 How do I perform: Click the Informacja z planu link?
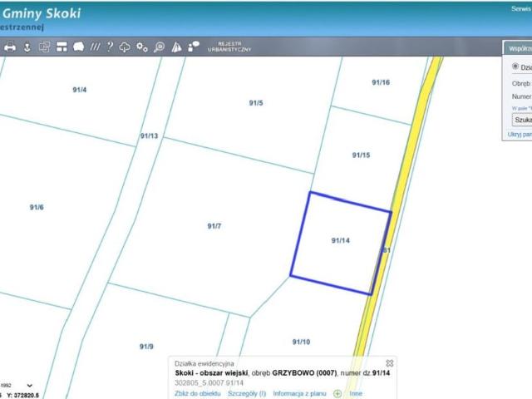pyautogui.click(x=300, y=393)
